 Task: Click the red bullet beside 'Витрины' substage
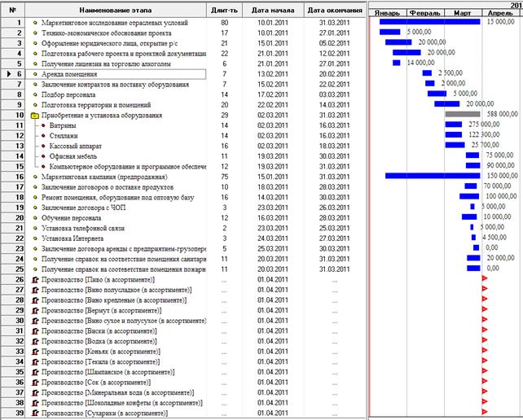tap(44, 125)
